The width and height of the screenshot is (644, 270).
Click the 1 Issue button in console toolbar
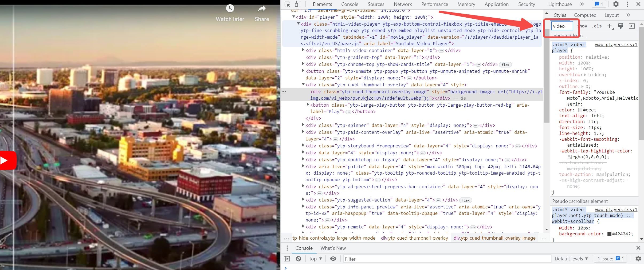[610, 259]
